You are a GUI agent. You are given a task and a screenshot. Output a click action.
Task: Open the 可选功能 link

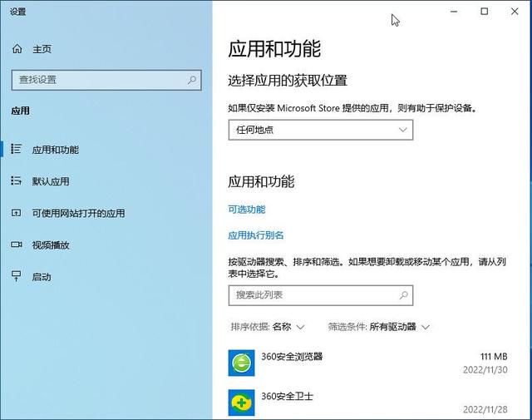(x=247, y=210)
